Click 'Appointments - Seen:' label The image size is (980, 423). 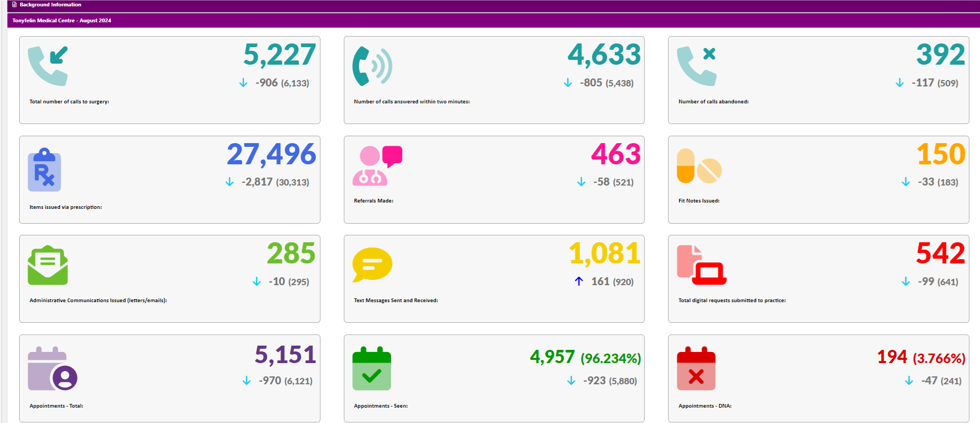click(381, 406)
